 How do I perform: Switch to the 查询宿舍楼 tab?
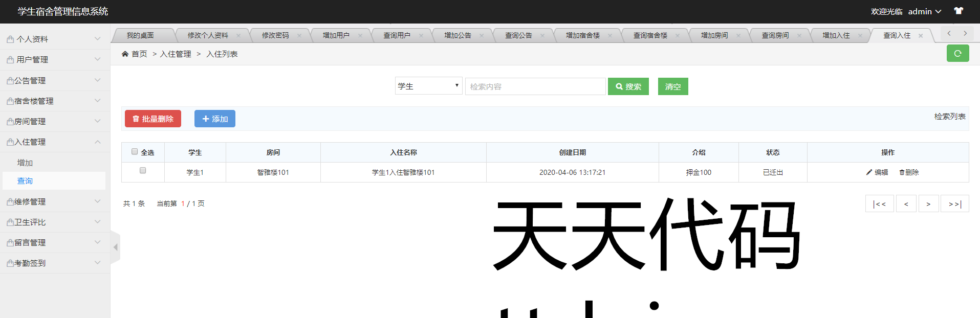coord(650,35)
